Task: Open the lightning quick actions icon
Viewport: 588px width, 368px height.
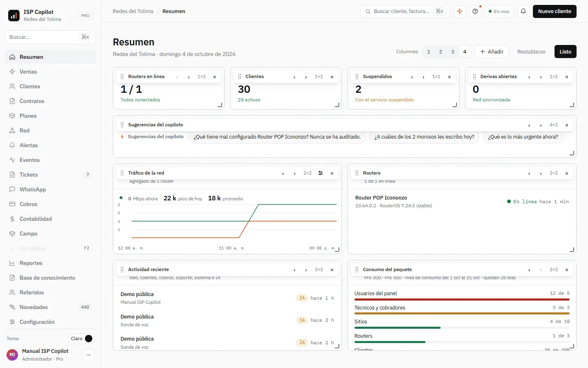Action: pyautogui.click(x=460, y=11)
